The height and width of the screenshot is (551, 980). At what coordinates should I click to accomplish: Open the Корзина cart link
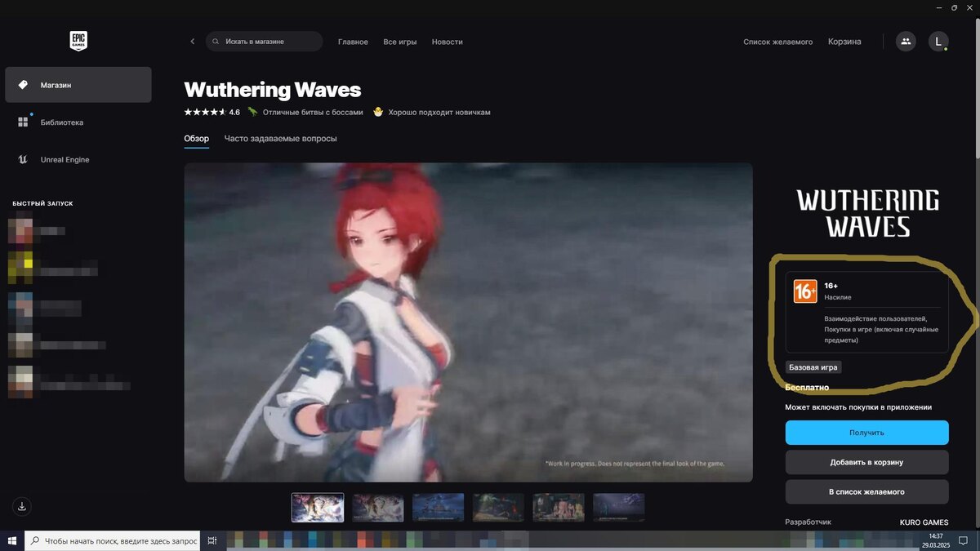(844, 42)
